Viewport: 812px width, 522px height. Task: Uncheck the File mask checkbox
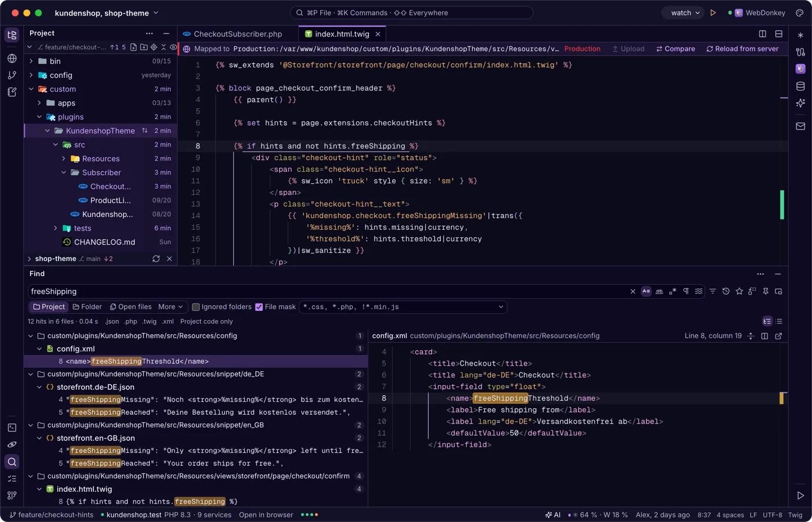[x=259, y=307]
